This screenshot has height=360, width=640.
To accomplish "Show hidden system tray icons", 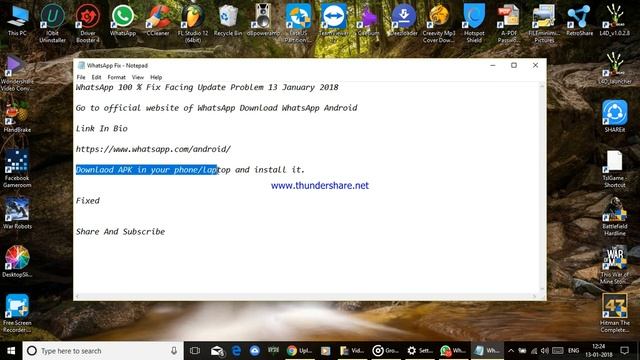I will (511, 351).
